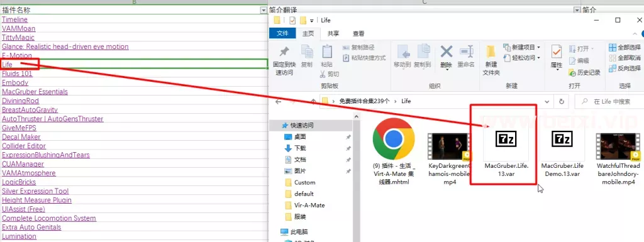Switch to the 共享 ribbon tab

333,34
